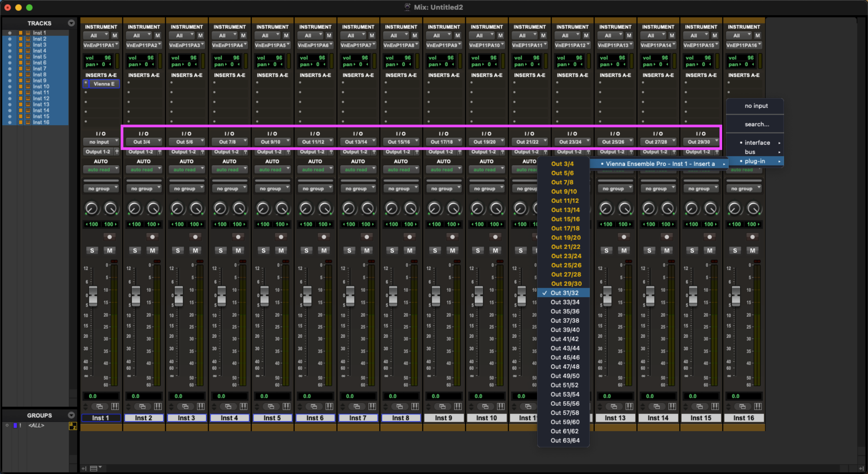Click the piano keyboard icon on Inst 10
Screen dimensions: 868x474
tap(501, 406)
